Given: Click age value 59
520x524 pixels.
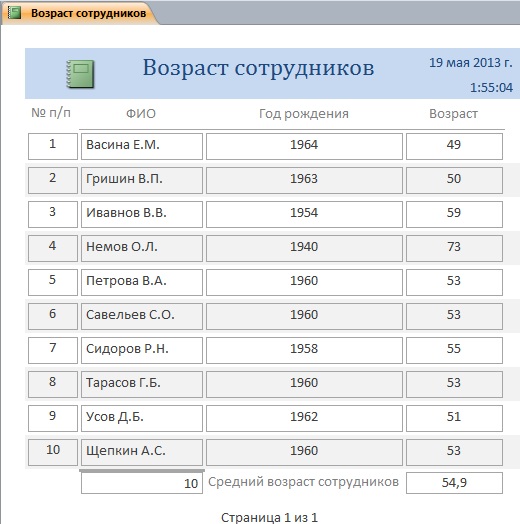Looking at the screenshot, I should [454, 215].
